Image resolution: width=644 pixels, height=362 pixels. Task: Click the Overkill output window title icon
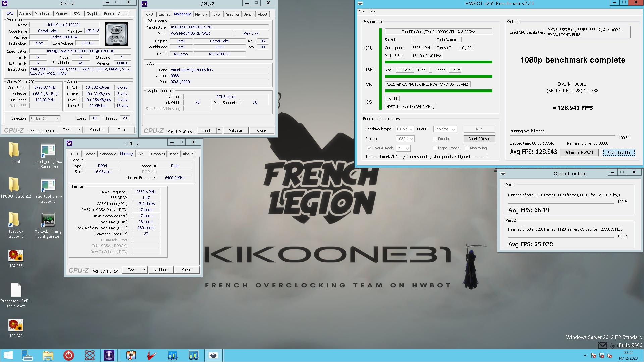503,173
